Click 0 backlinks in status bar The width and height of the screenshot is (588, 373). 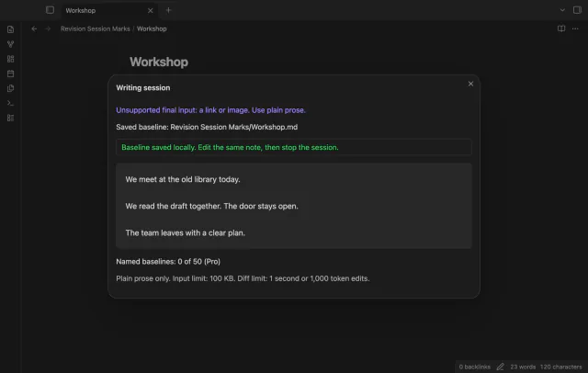point(474,367)
